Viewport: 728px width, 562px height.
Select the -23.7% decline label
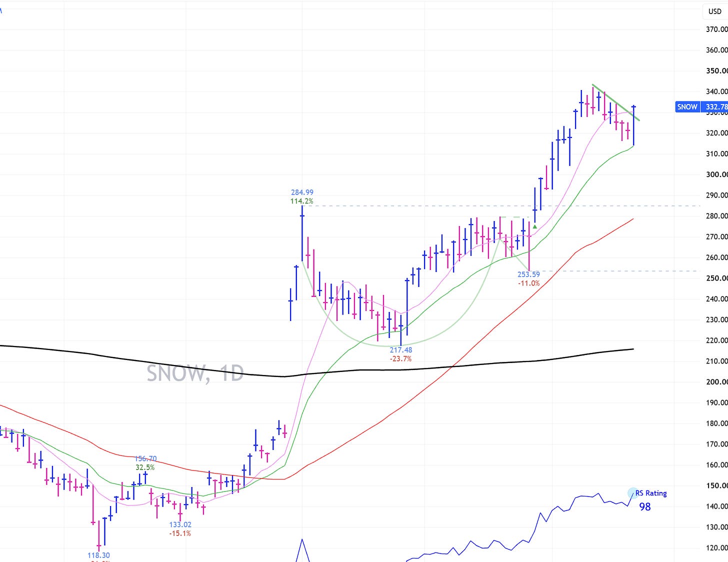401,359
